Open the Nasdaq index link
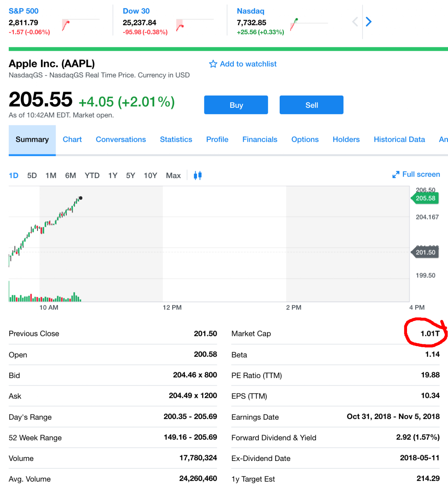Image resolution: width=448 pixels, height=490 pixels. 251,11
